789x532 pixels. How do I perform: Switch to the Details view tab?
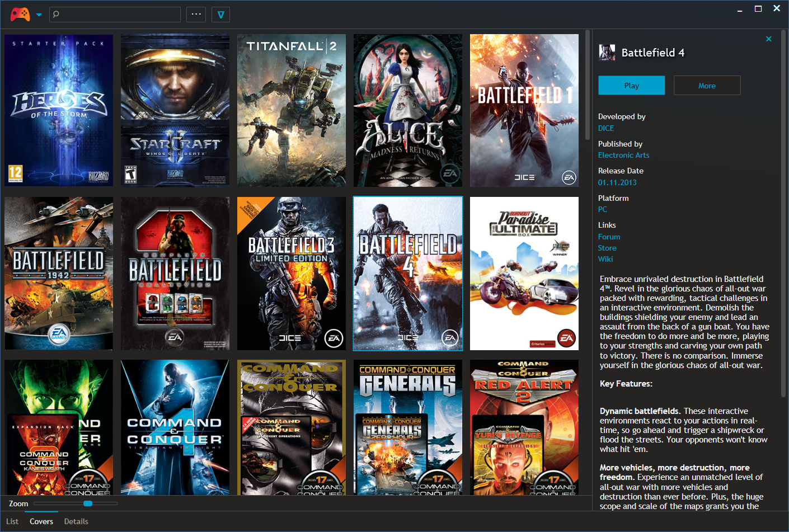coord(76,521)
